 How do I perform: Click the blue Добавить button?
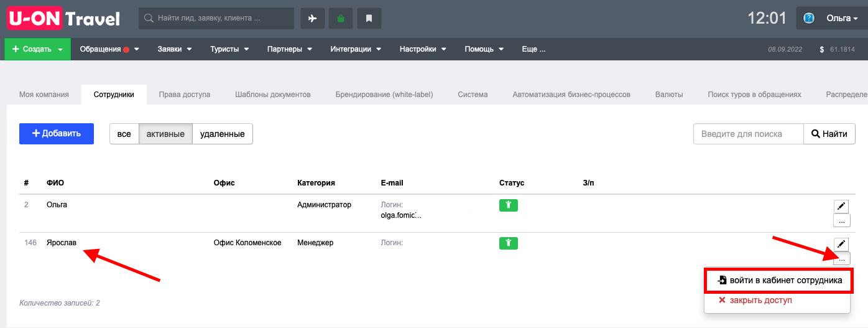tap(57, 134)
